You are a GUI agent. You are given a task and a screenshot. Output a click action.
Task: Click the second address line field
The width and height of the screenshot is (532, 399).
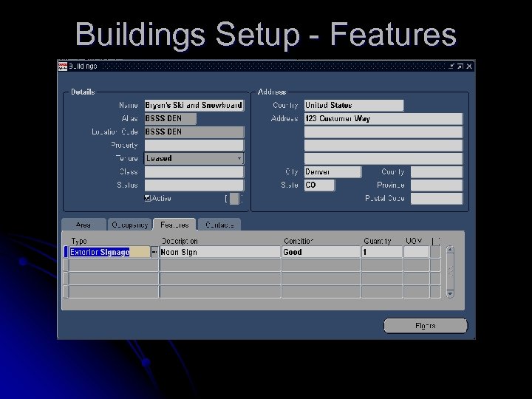(383, 132)
